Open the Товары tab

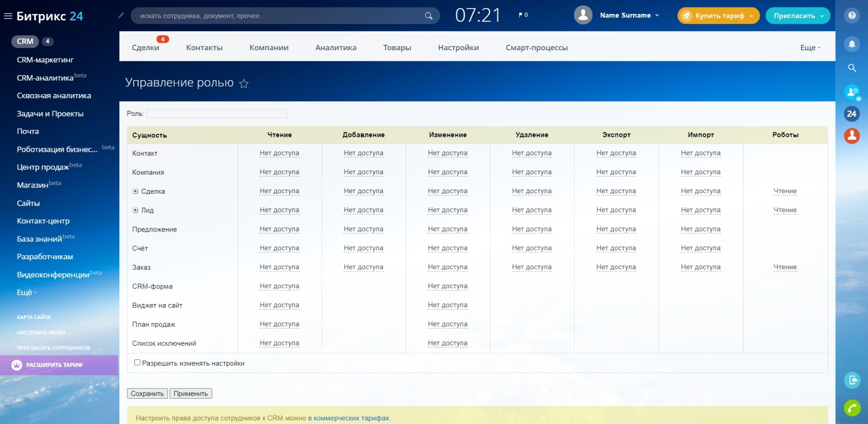coord(397,48)
